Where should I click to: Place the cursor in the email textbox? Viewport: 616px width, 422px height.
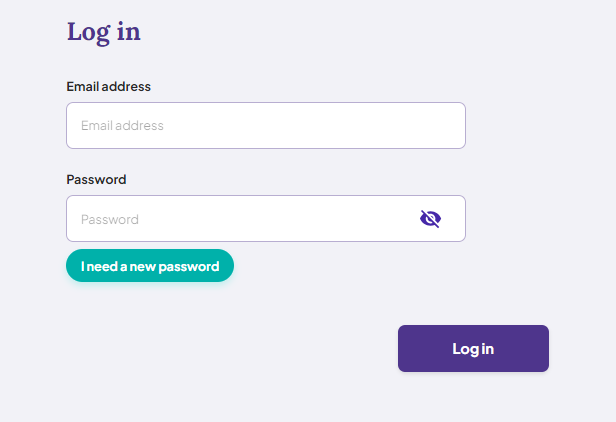click(266, 125)
